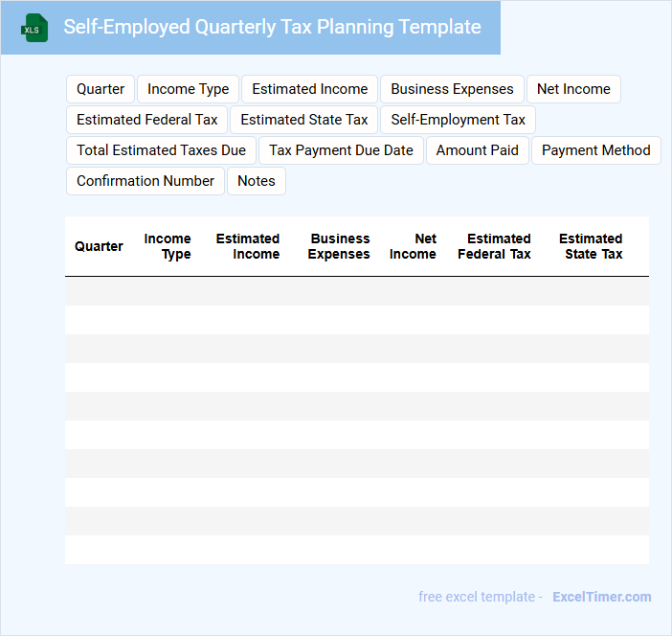Click the green XLS file icon
The height and width of the screenshot is (636, 672).
(34, 28)
